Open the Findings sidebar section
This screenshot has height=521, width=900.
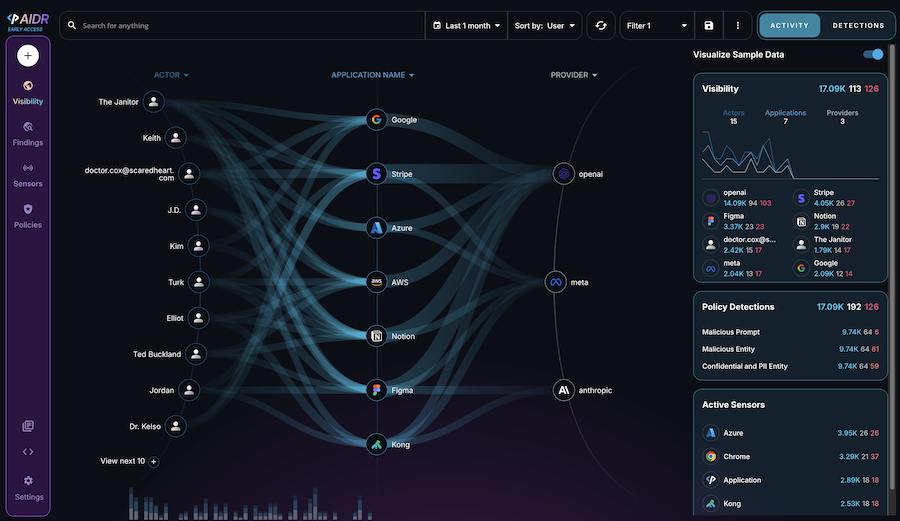(28, 134)
